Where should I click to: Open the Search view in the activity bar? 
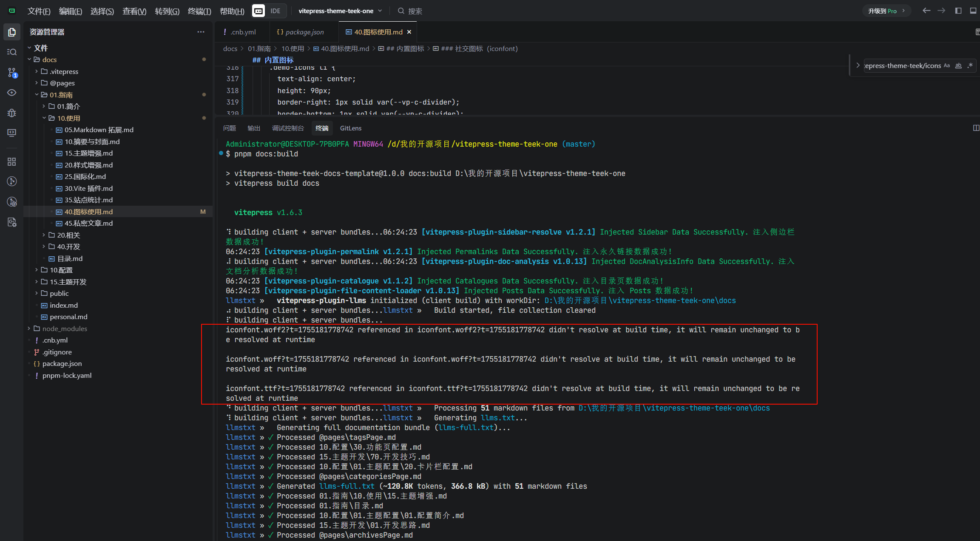pyautogui.click(x=12, y=52)
